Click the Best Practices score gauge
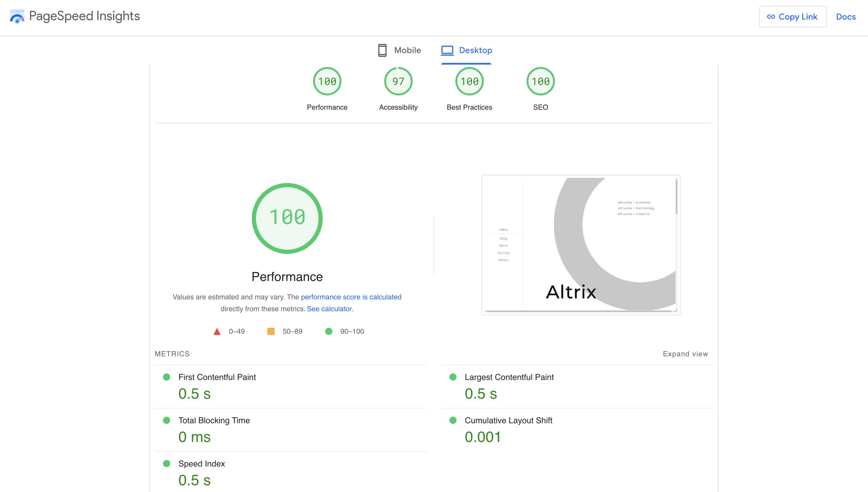This screenshot has width=868, height=492. click(x=469, y=81)
